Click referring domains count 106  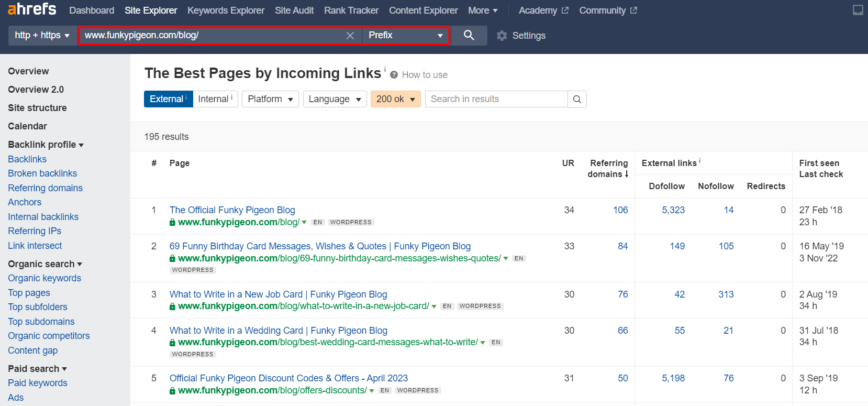(x=620, y=210)
